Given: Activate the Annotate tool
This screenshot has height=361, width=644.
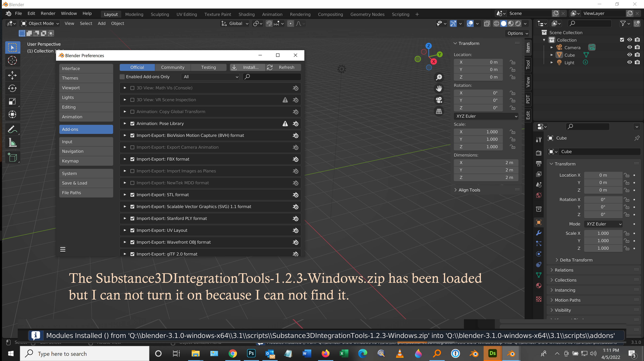Looking at the screenshot, I should pos(13,129).
